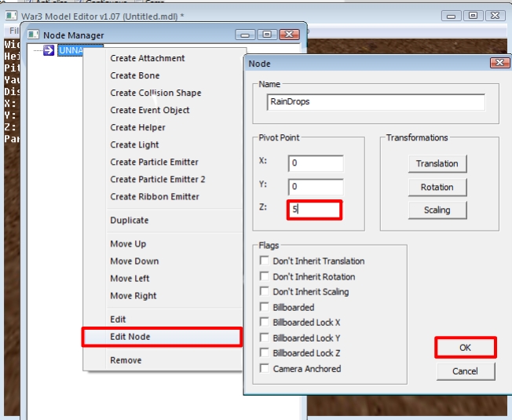Screen dimensions: 512x420
Task: Enable Don't Inherit Scaling checkbox
Action: (264, 291)
